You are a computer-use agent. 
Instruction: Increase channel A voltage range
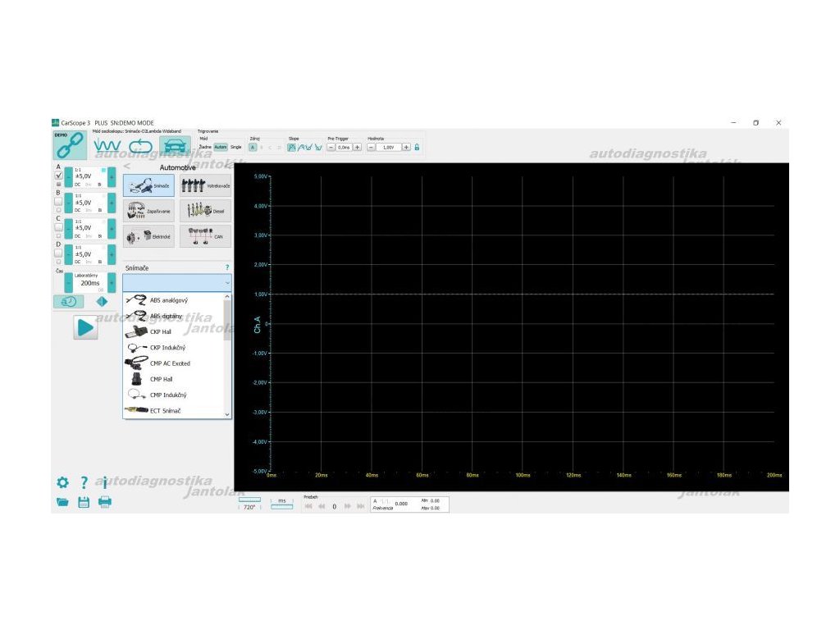(112, 177)
